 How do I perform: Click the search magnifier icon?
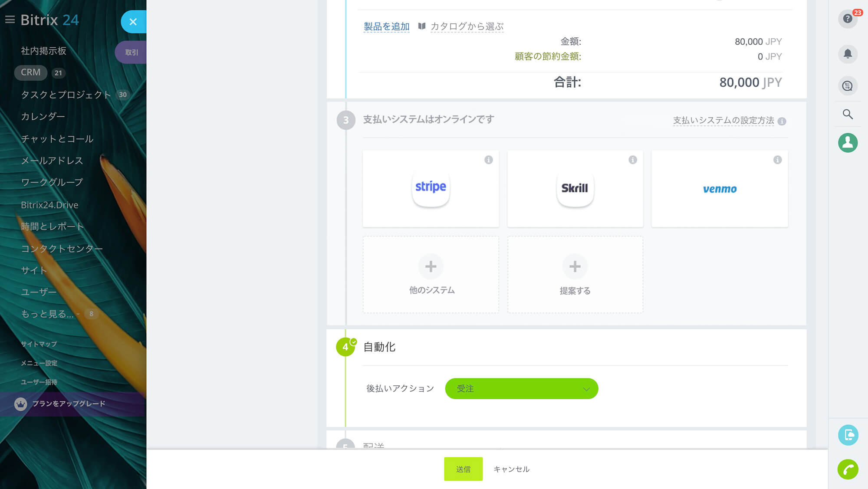pyautogui.click(x=847, y=114)
